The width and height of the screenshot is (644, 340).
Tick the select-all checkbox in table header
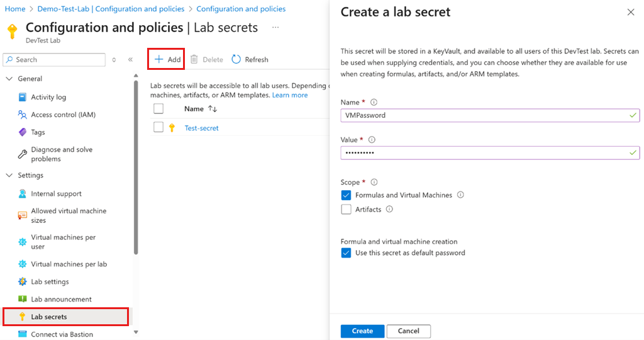point(158,108)
